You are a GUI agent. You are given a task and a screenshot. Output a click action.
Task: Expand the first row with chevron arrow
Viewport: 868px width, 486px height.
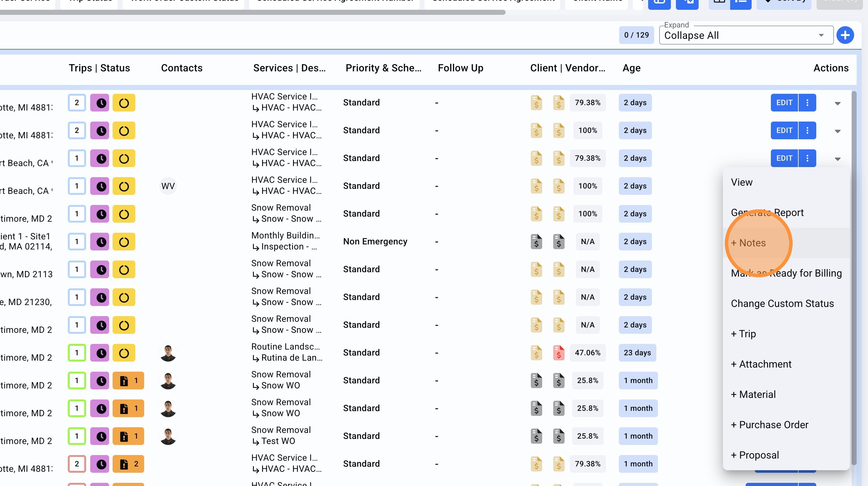[x=837, y=103]
